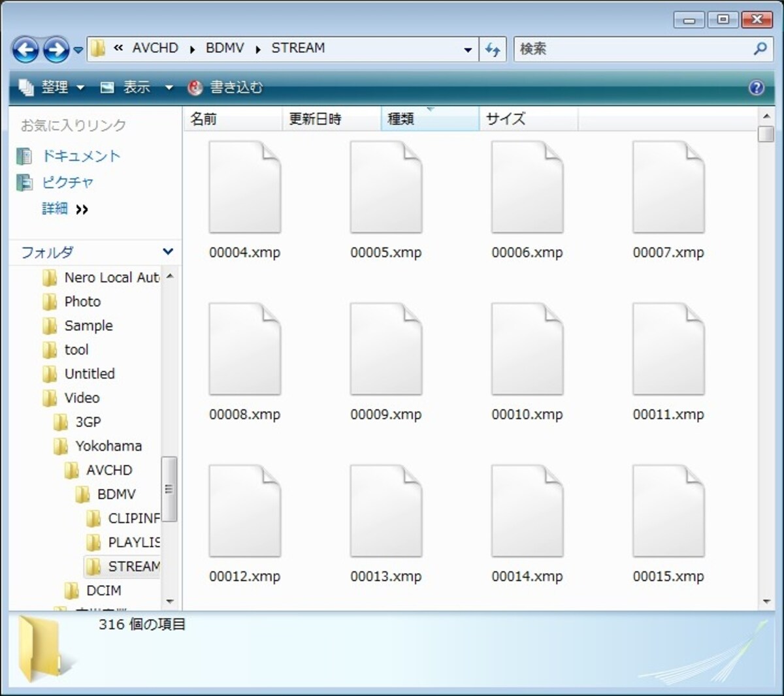
Task: Show more favorite links via 詳細
Action: (65, 209)
